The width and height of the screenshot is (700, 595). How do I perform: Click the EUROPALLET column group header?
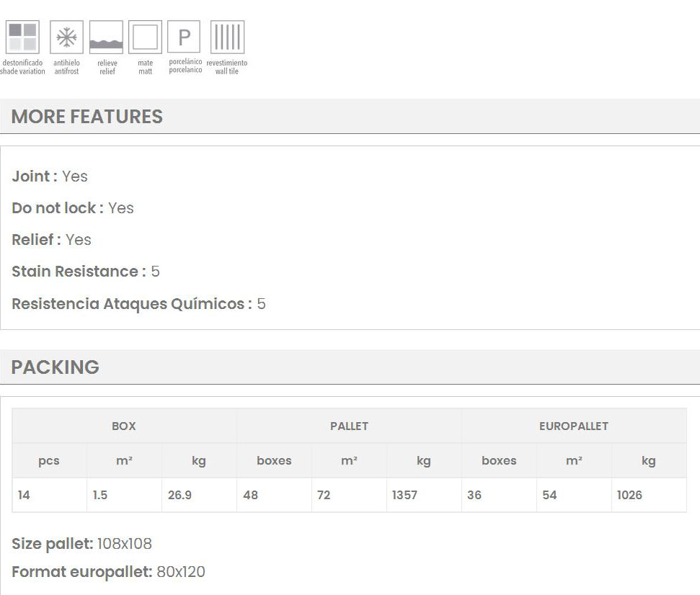574,426
